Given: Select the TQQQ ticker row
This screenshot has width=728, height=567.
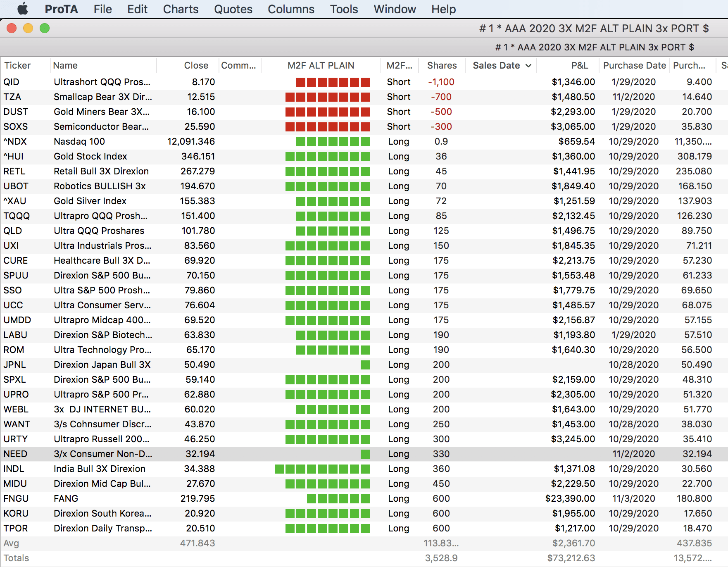Looking at the screenshot, I should [17, 216].
